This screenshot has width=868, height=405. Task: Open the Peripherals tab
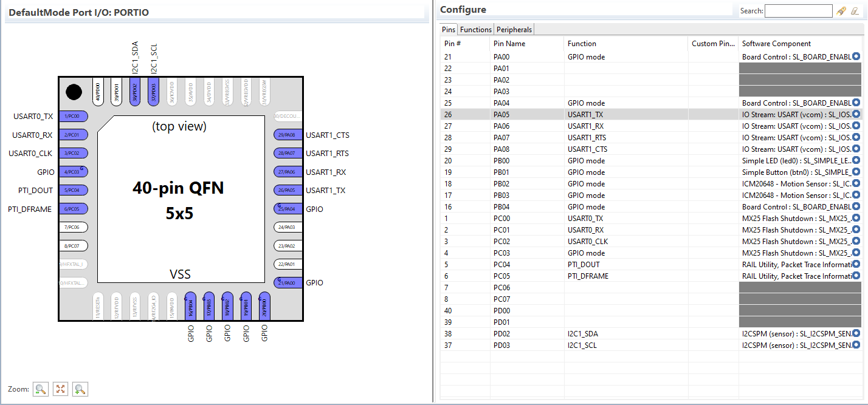514,29
